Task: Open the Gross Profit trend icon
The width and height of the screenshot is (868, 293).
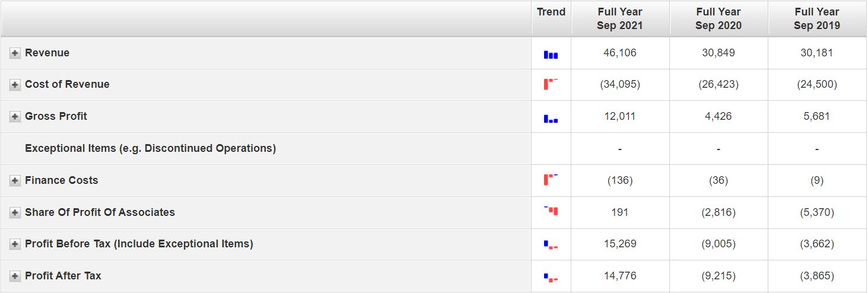Action: pyautogui.click(x=551, y=119)
